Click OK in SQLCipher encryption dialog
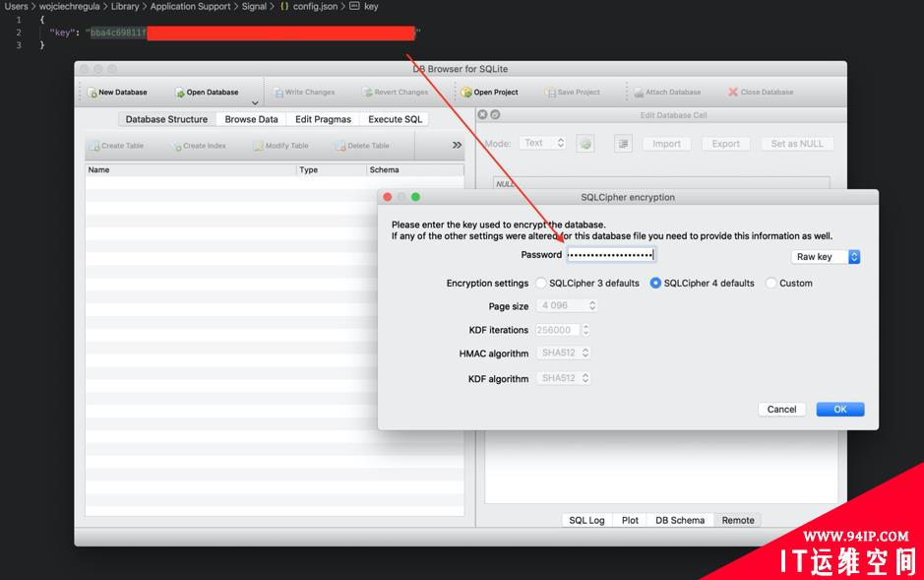 (840, 409)
